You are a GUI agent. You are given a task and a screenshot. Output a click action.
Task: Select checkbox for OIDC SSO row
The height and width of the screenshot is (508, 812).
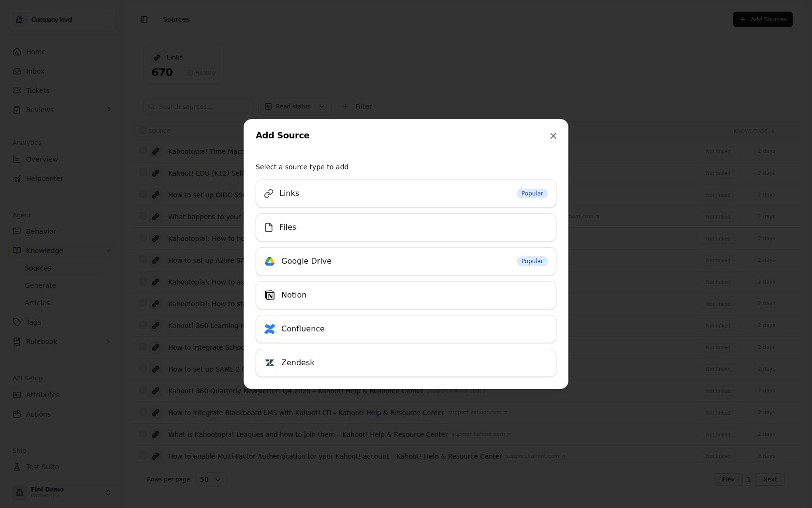tap(143, 194)
